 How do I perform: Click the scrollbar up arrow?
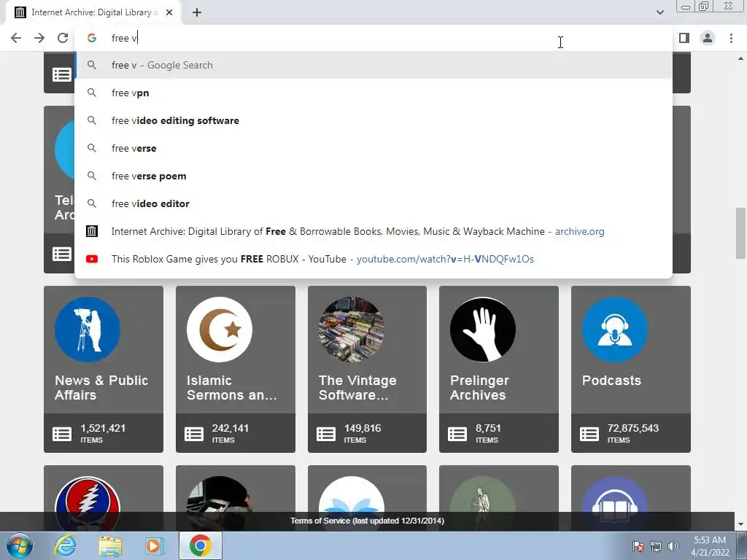coord(740,58)
